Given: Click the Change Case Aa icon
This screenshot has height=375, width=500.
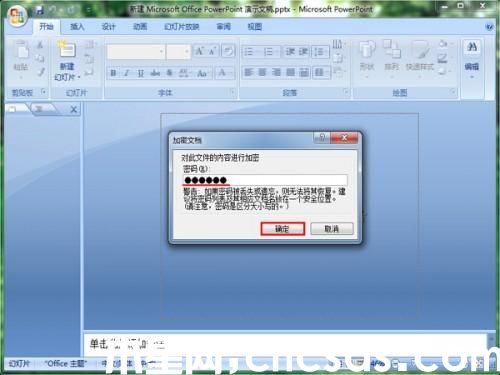Looking at the screenshot, I should (202, 73).
